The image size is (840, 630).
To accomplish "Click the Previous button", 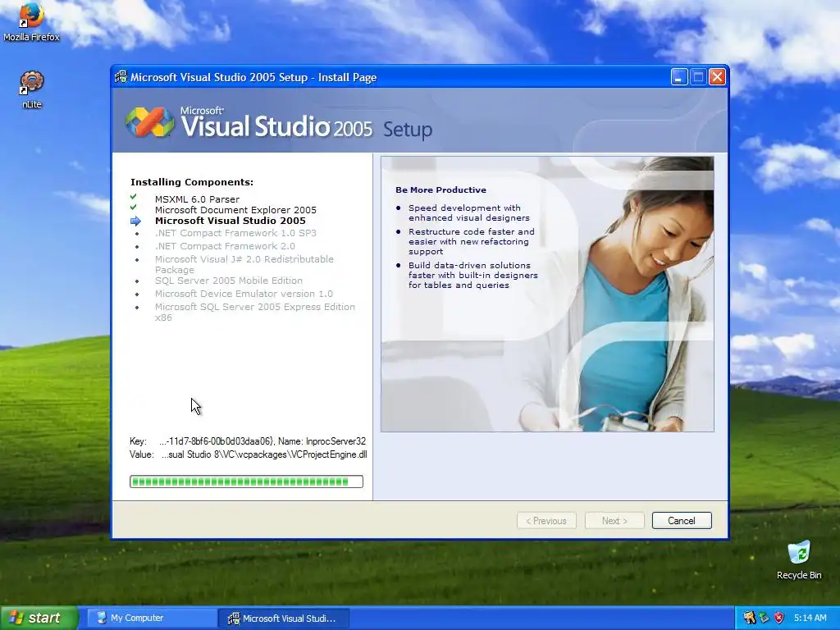I will [x=546, y=521].
